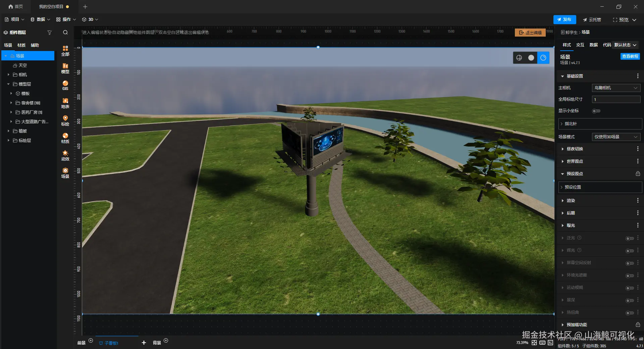Click the 场景 icon in the icon sidebar
Viewport: 644px width, 349px height.
[x=65, y=173]
